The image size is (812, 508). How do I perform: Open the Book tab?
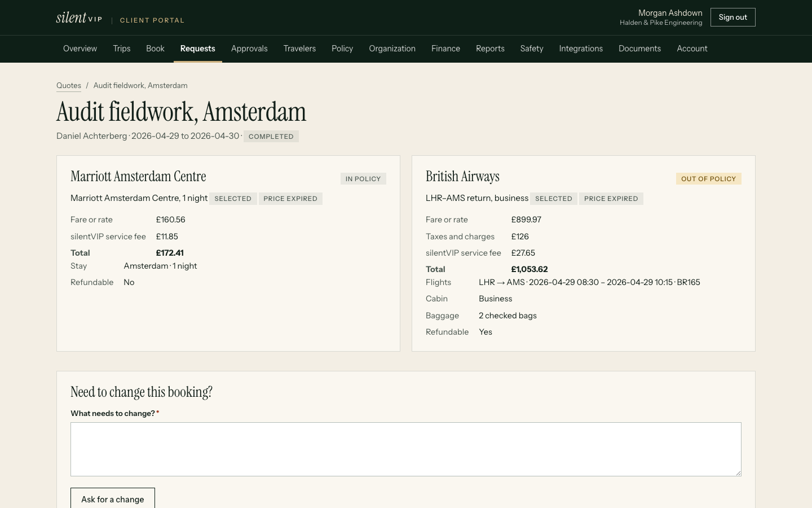click(155, 49)
